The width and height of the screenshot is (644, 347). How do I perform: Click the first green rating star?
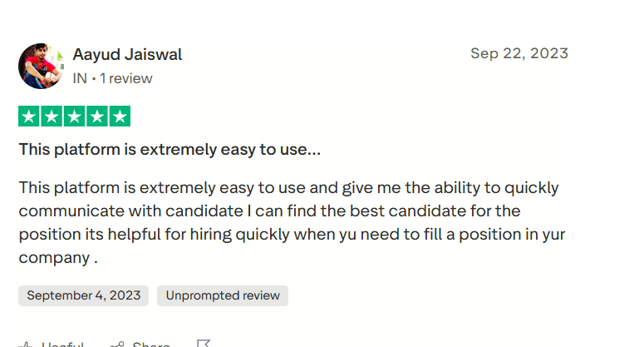pyautogui.click(x=28, y=116)
